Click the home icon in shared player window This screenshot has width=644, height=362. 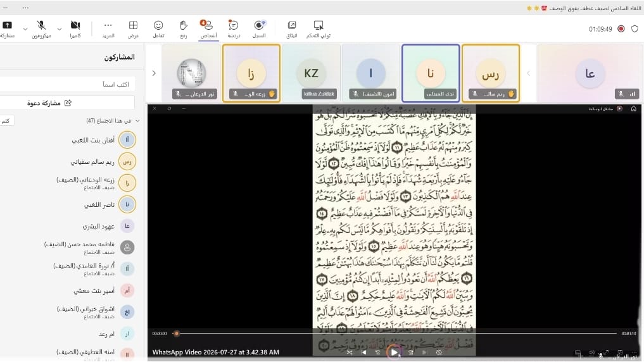pos(634,109)
